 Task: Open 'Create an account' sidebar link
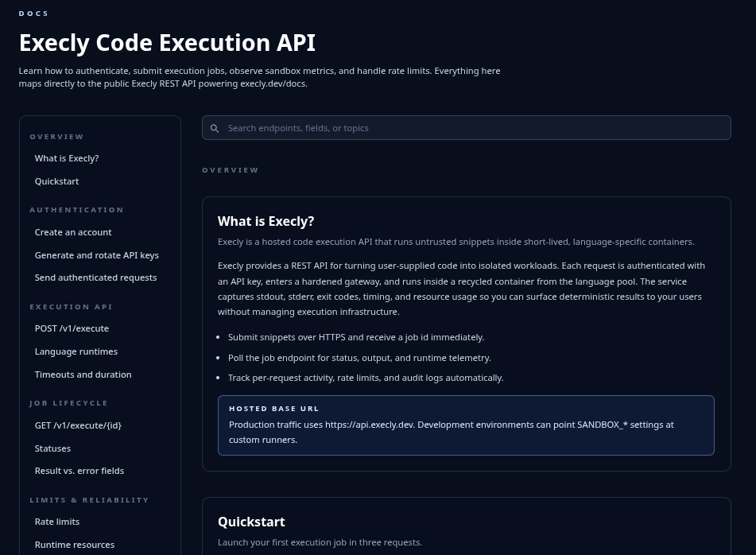tap(73, 232)
